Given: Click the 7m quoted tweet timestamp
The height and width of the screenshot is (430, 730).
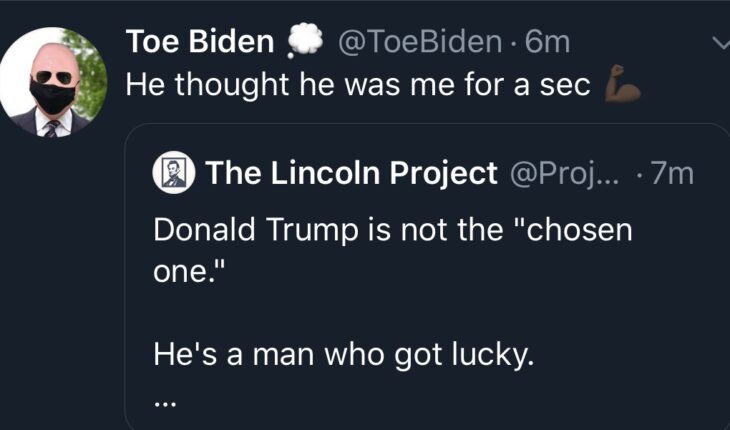Looking at the screenshot, I should [671, 174].
